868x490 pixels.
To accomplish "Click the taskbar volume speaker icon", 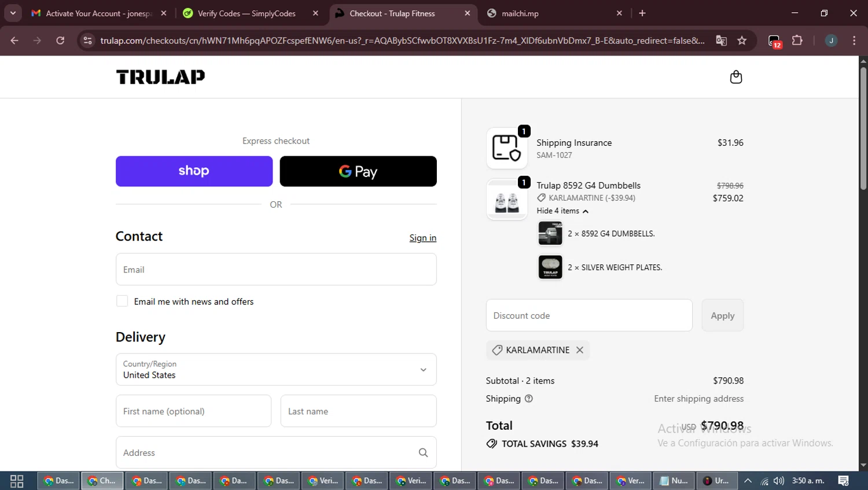I will [x=779, y=481].
